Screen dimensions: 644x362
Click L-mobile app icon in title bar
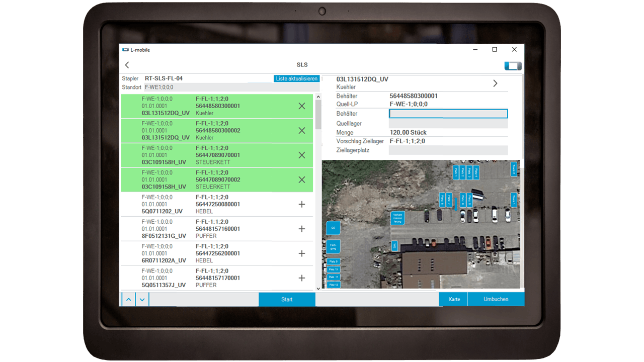(x=125, y=50)
